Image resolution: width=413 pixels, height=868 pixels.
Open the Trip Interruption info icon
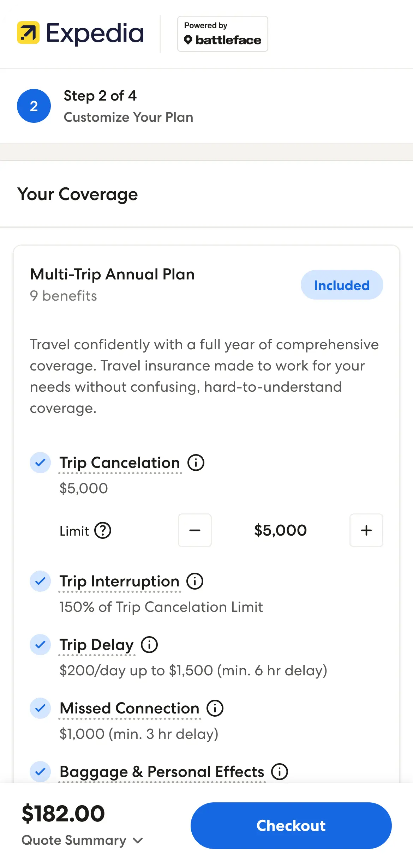click(195, 581)
